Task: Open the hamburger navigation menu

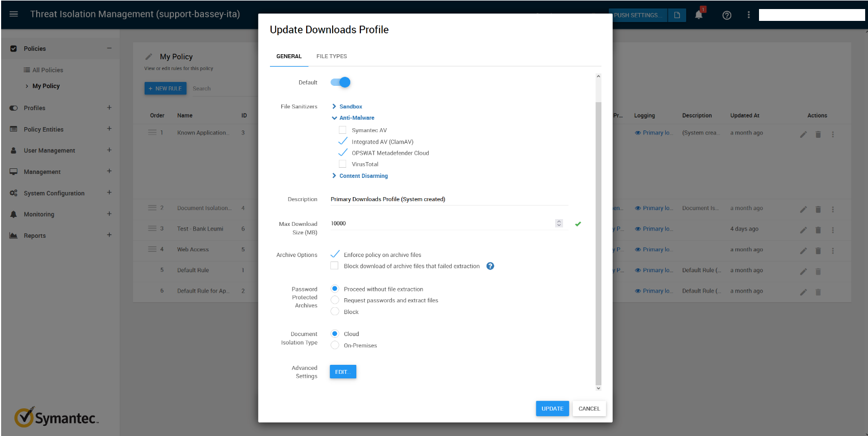Action: pos(14,14)
